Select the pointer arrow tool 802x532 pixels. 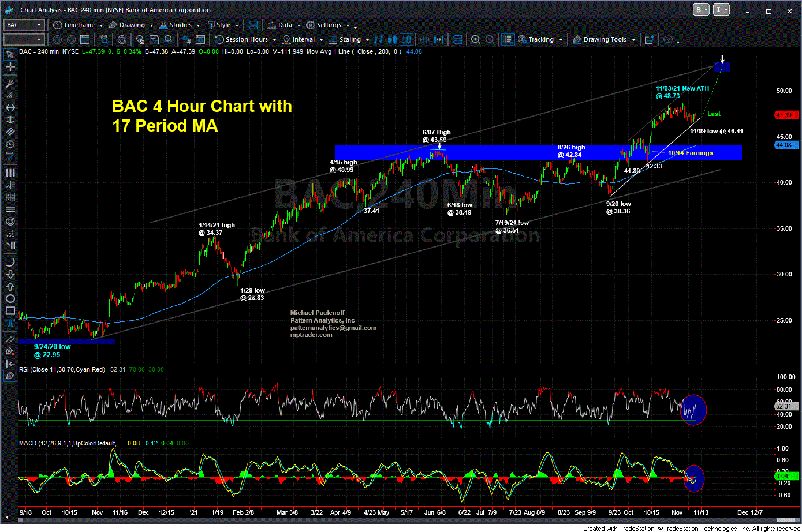(x=10, y=54)
